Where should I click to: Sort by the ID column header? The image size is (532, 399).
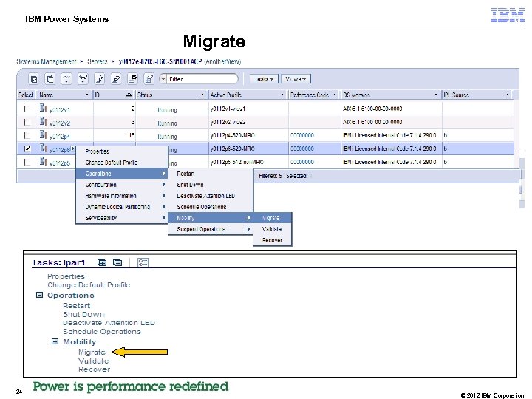(114, 95)
